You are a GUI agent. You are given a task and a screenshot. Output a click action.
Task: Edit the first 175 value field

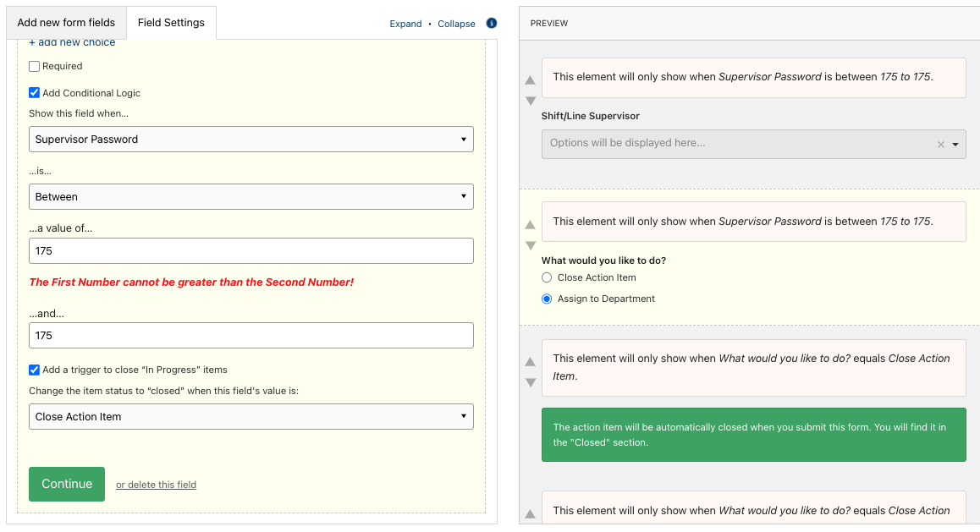coord(251,250)
